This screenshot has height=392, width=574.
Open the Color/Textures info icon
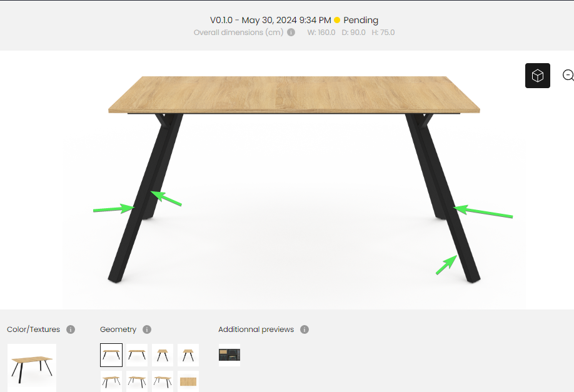pos(71,329)
